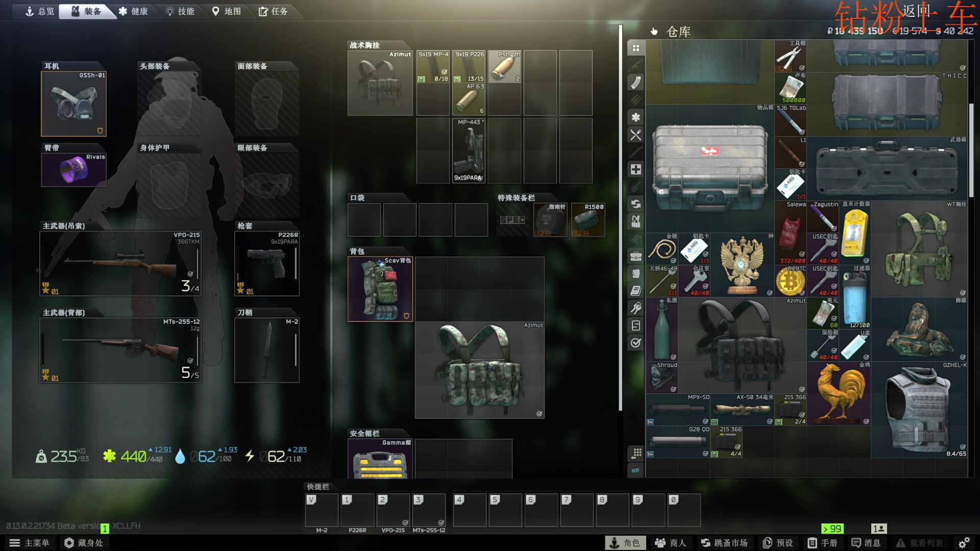Select the Scav背包 backpack
Viewport: 980px width, 551px height.
coord(380,289)
